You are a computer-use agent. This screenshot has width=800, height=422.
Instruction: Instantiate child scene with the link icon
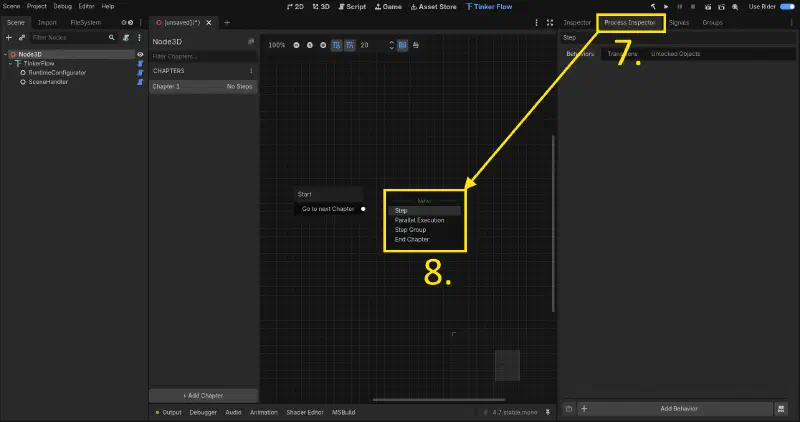pyautogui.click(x=22, y=37)
